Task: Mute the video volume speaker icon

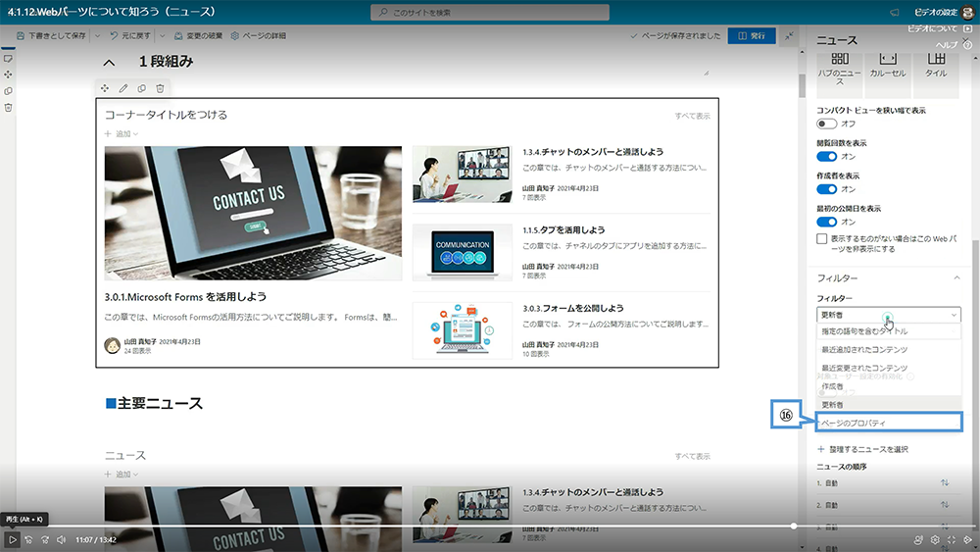Action: 61,539
